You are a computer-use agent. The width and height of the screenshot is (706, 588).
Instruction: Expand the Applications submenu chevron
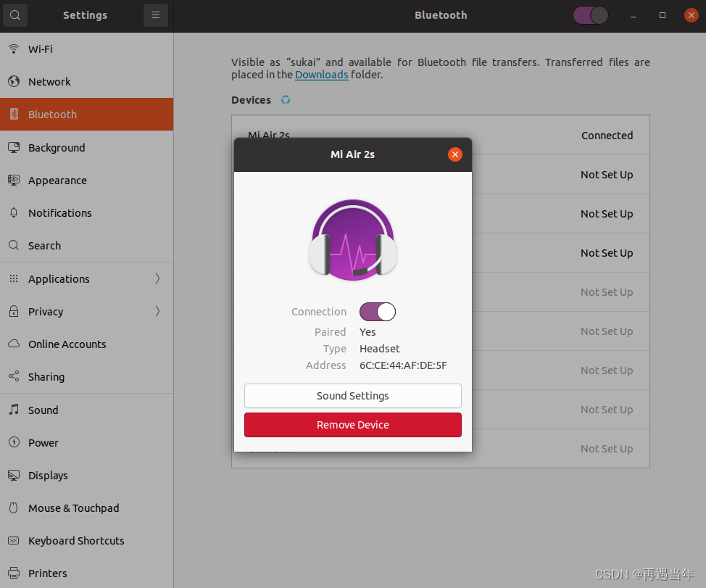(x=157, y=278)
